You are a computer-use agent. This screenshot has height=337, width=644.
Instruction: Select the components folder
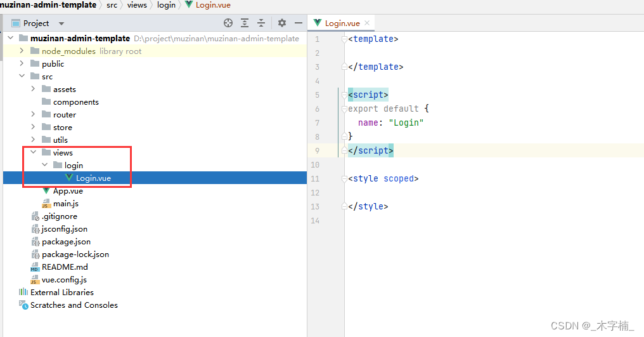point(75,102)
